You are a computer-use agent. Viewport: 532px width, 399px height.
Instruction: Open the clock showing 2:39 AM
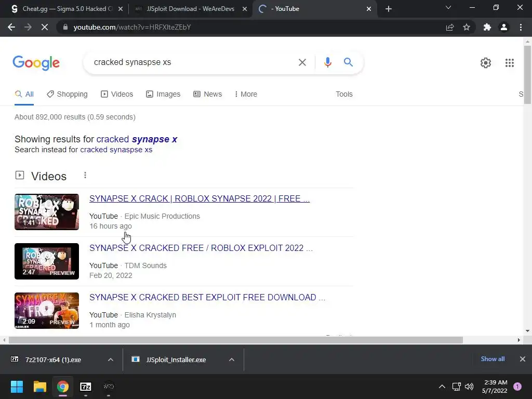click(495, 387)
